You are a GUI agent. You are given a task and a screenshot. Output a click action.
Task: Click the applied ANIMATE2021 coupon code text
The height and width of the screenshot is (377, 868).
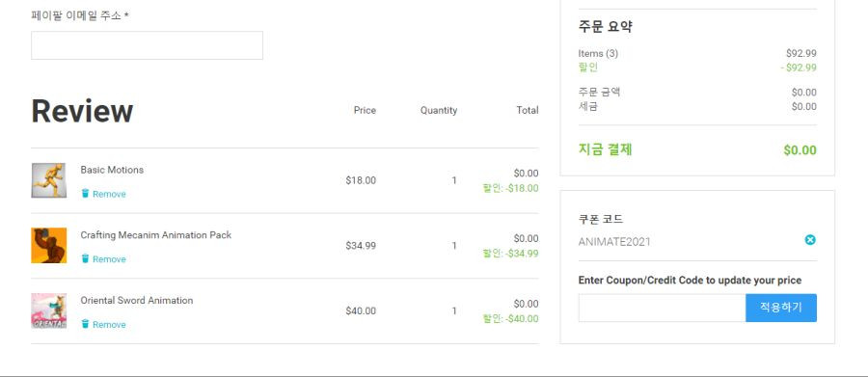click(x=614, y=242)
